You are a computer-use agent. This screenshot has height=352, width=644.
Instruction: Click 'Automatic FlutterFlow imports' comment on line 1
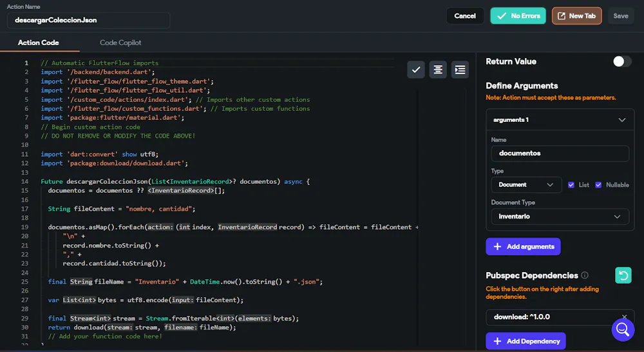tap(99, 63)
